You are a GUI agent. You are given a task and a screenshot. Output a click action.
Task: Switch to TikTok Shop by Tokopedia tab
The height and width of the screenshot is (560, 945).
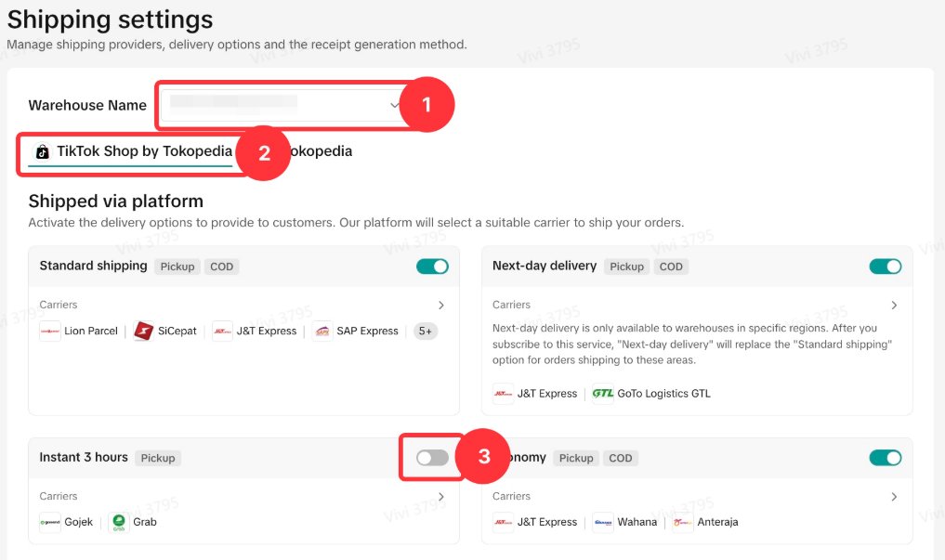click(x=131, y=151)
